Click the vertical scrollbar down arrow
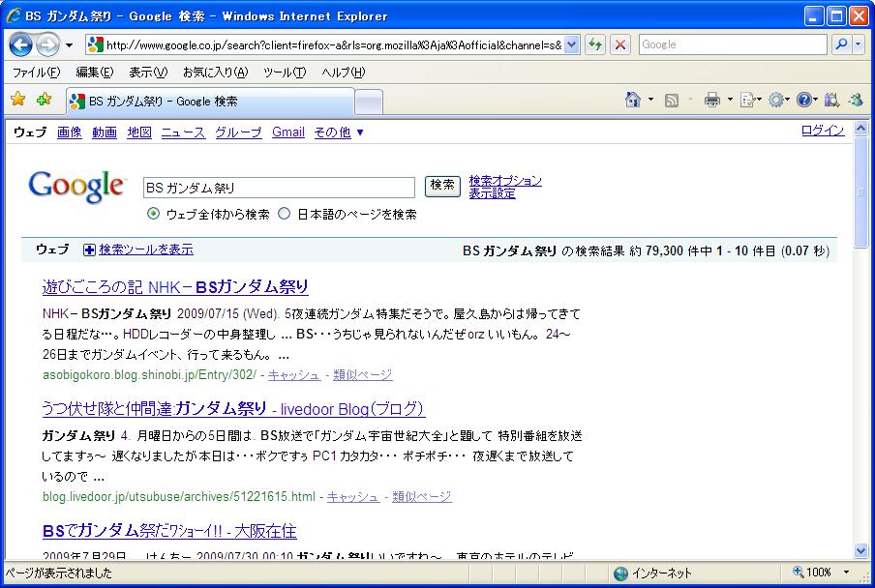The image size is (875, 588). tap(861, 551)
